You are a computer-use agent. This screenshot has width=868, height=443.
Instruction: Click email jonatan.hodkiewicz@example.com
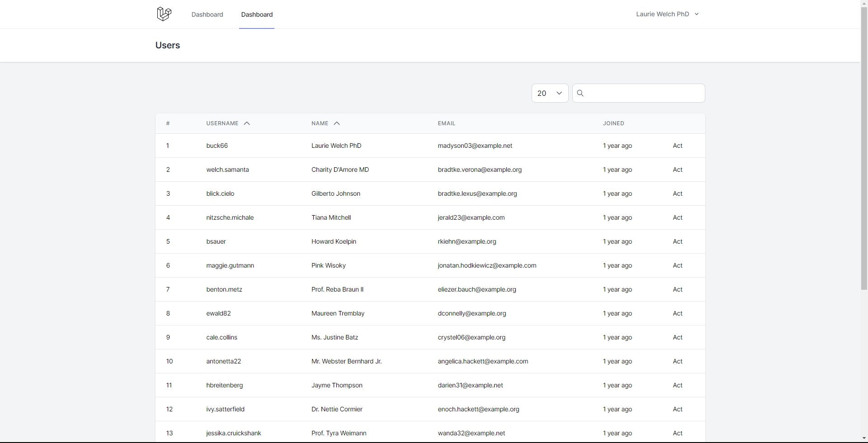pos(487,265)
